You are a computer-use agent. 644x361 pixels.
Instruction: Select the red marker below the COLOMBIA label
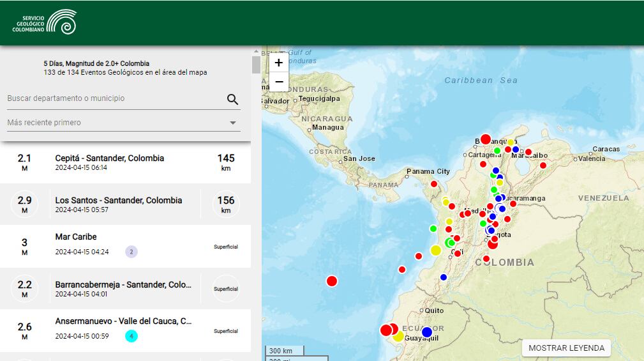[486, 259]
